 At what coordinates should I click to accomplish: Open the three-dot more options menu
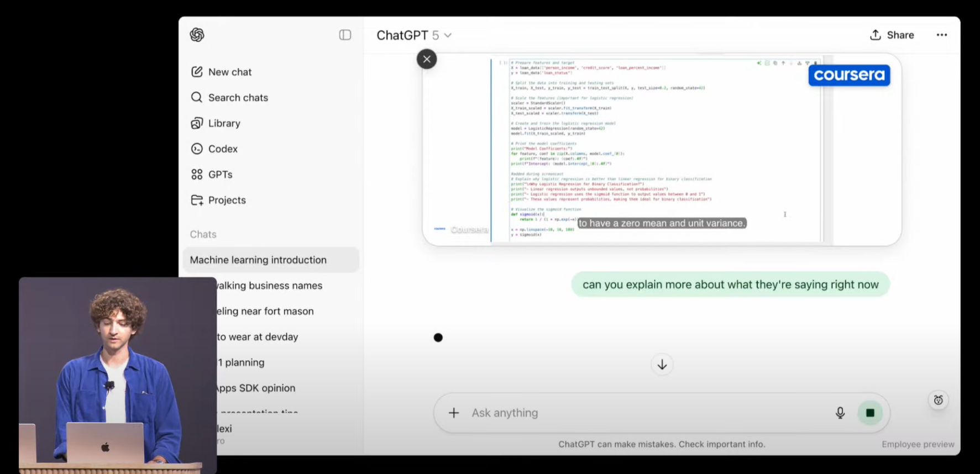pos(942,35)
